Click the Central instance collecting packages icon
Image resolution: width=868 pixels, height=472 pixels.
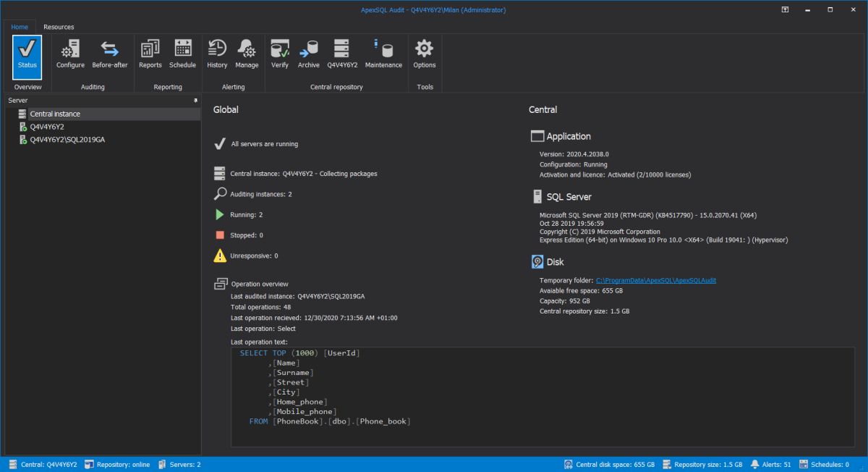point(220,174)
